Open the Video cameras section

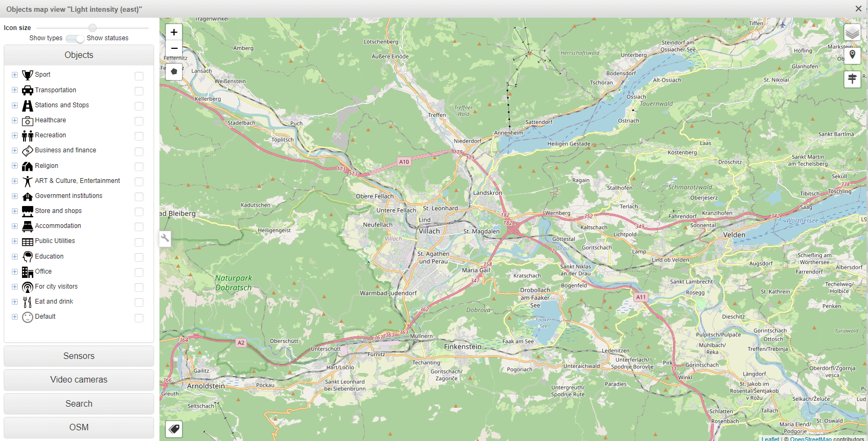[79, 380]
